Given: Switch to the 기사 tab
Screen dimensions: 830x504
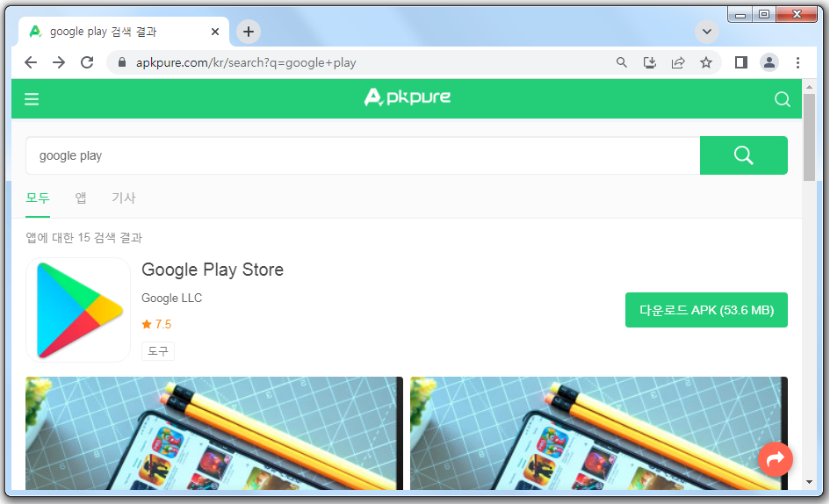Looking at the screenshot, I should click(123, 198).
